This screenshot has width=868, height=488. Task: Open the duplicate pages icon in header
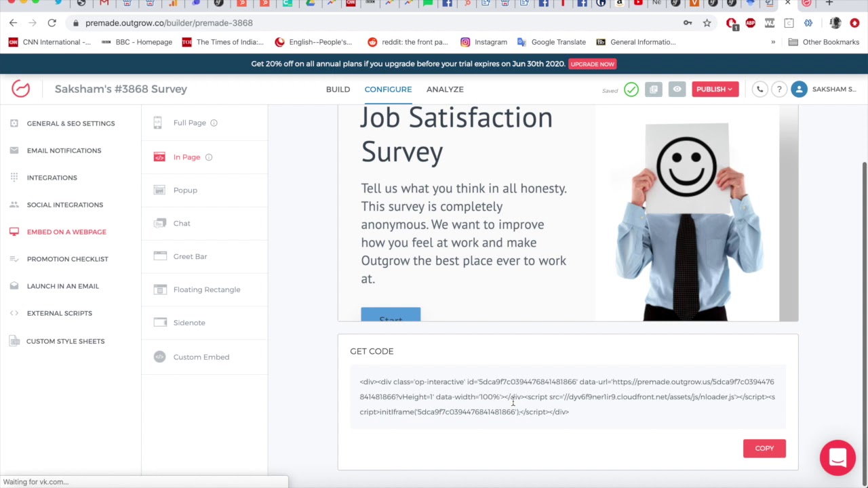click(654, 89)
